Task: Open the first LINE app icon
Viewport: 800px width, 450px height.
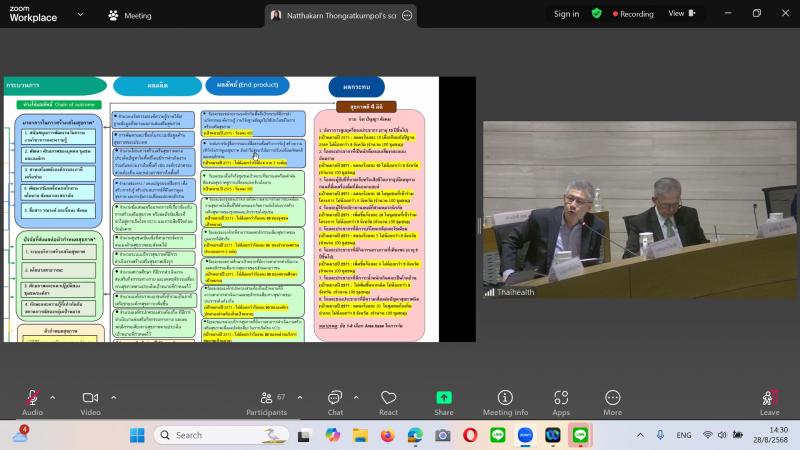Action: coord(498,435)
